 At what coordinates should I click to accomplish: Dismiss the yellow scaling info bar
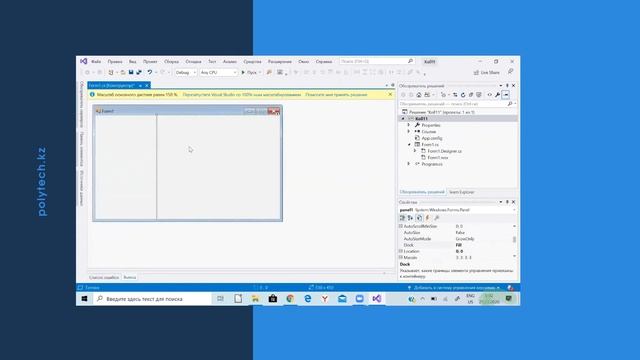click(x=390, y=94)
